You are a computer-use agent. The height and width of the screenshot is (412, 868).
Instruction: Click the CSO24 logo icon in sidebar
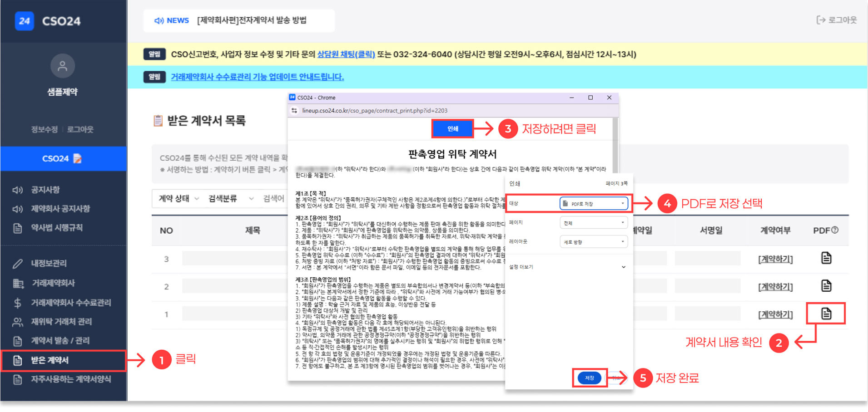[25, 21]
